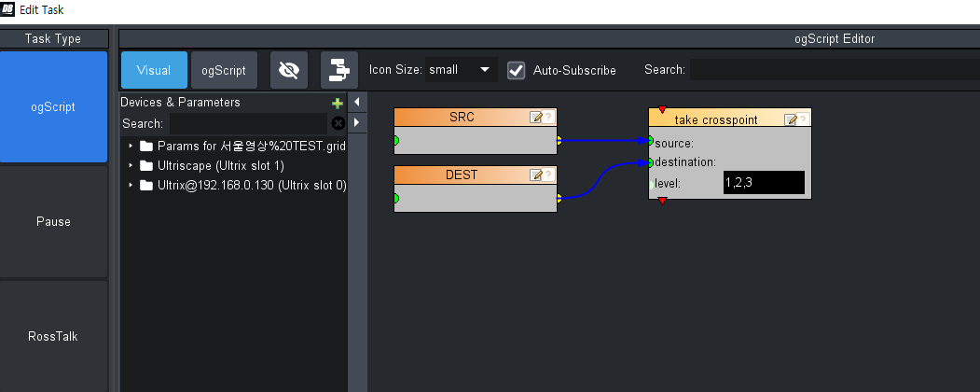Choose the RossTalk task type
This screenshot has width=980, height=392.
point(54,336)
